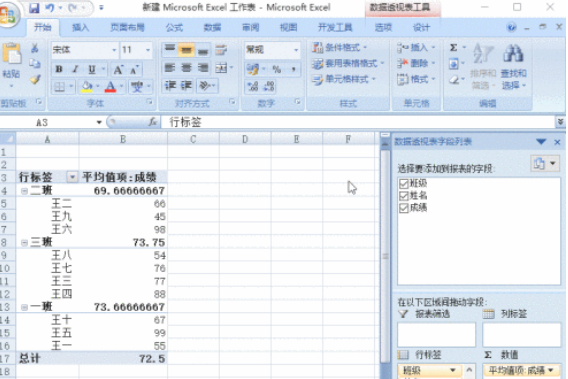Switch to 数据 ribbon tab

click(212, 28)
